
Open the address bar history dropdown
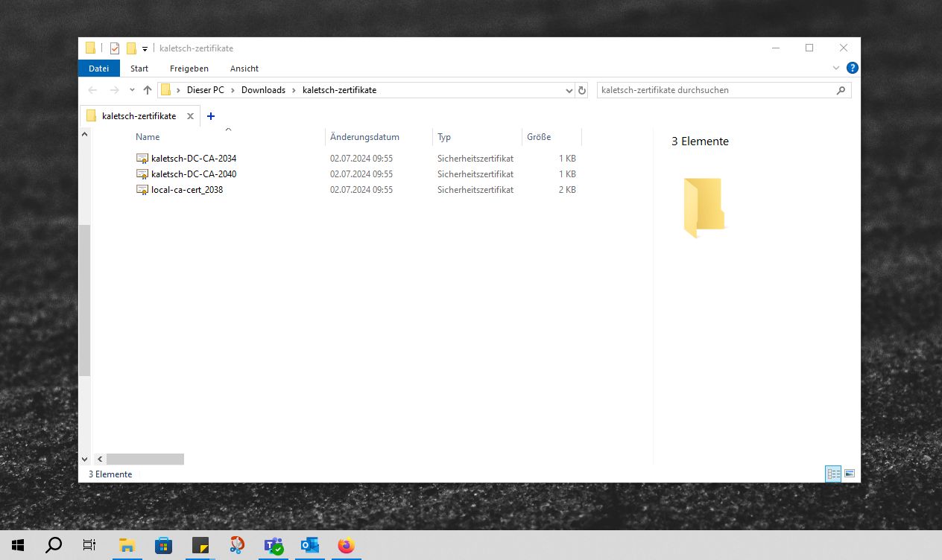[569, 90]
